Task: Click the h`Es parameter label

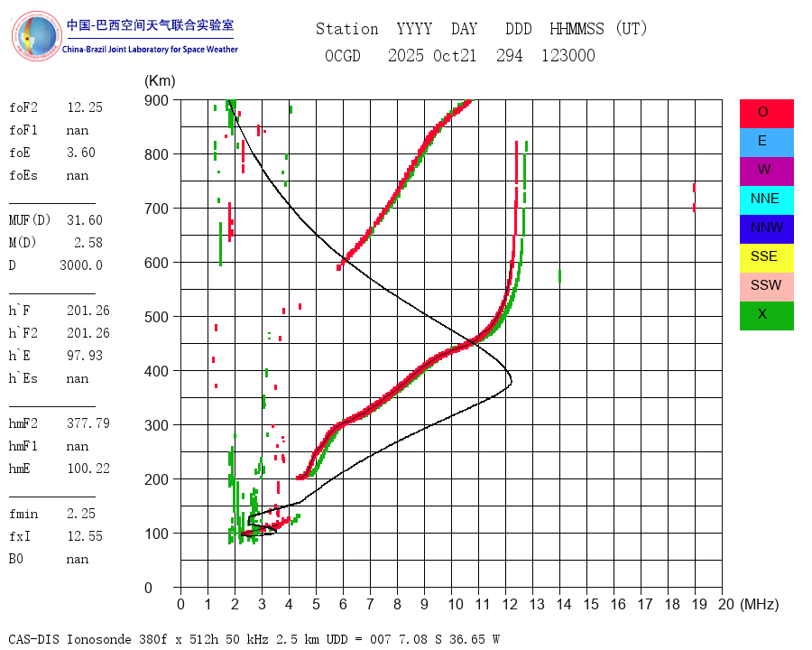Action: pos(23,378)
